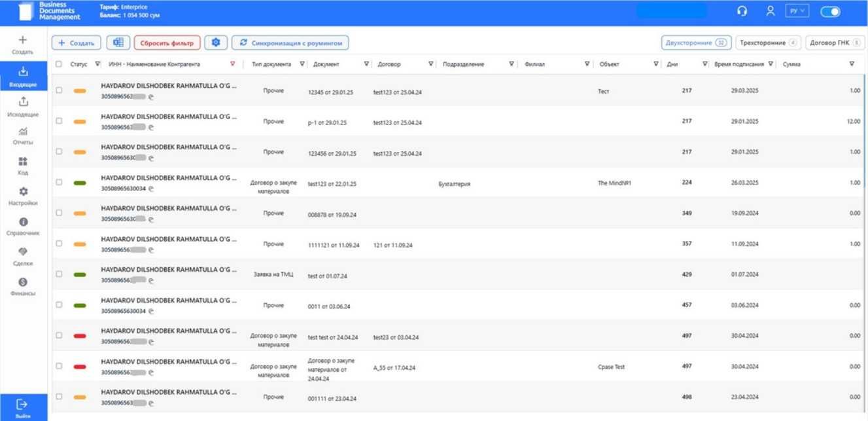Viewport: 868px width, 421px height.
Task: Click the headset support icon
Action: (x=742, y=11)
